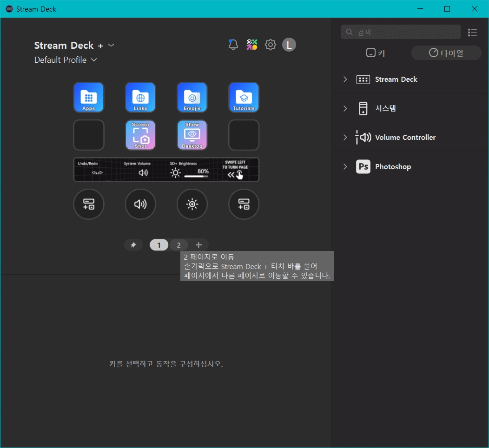The image size is (489, 448).
Task: Switch to the 키 tab
Action: click(x=376, y=53)
